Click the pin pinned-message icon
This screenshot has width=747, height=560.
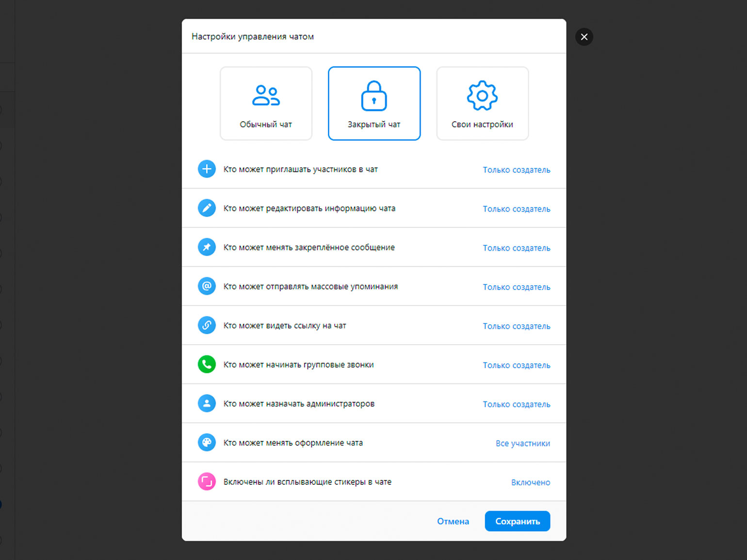point(207,247)
